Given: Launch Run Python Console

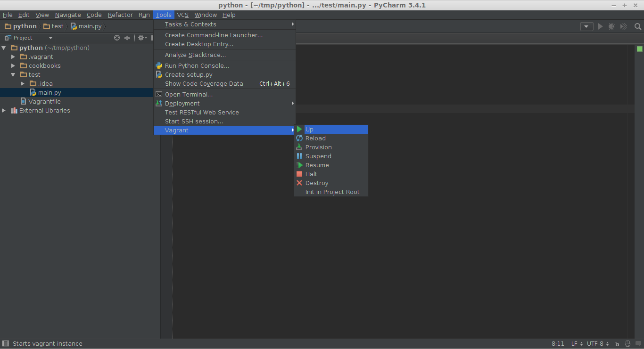Looking at the screenshot, I should (224, 65).
